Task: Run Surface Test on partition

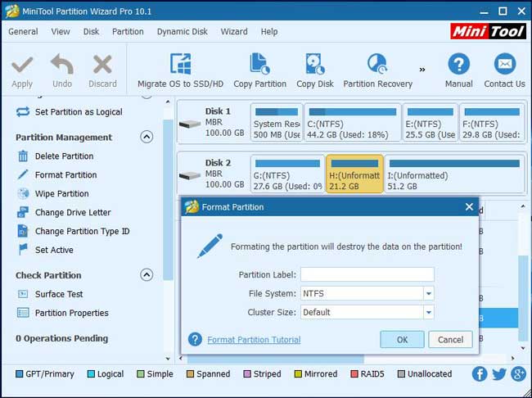Action: point(50,294)
